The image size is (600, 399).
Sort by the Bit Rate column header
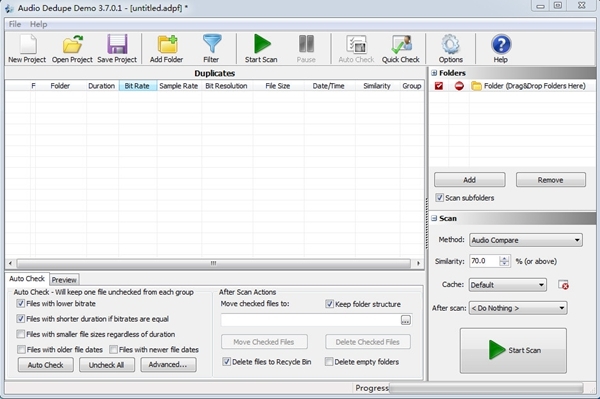coord(137,86)
